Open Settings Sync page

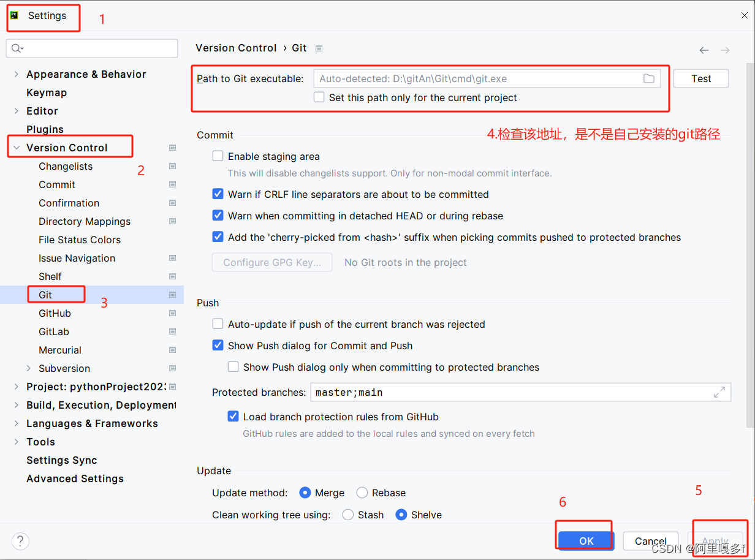pyautogui.click(x=62, y=460)
